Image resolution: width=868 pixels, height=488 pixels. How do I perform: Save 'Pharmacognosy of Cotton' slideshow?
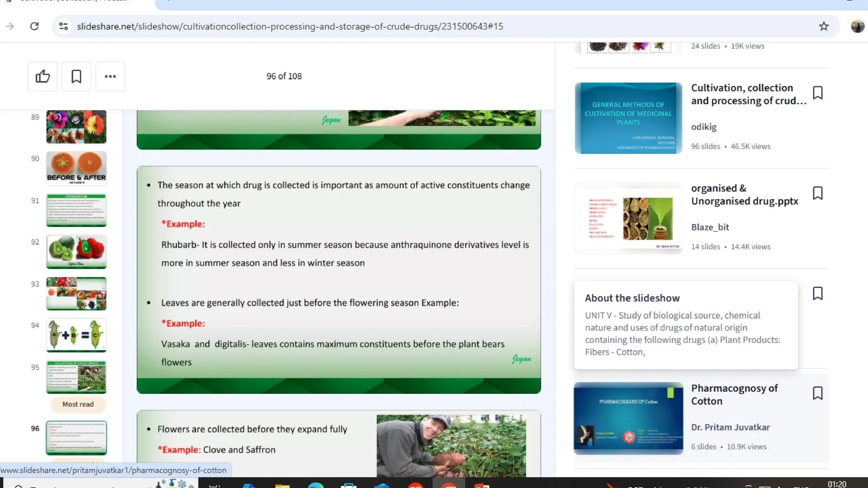coord(818,393)
